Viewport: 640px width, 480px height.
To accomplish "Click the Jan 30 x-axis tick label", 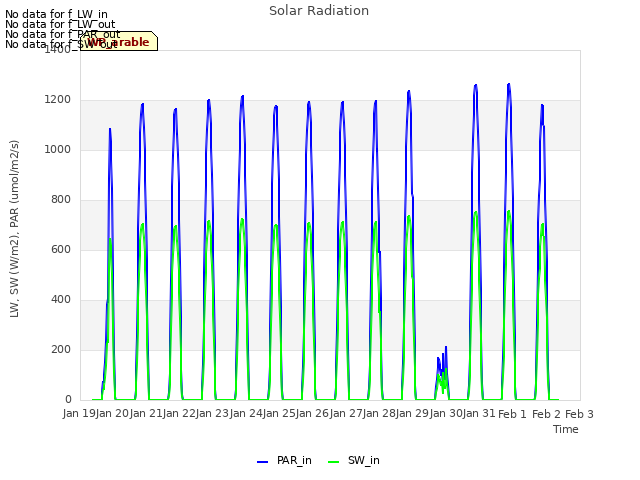I will (447, 413).
